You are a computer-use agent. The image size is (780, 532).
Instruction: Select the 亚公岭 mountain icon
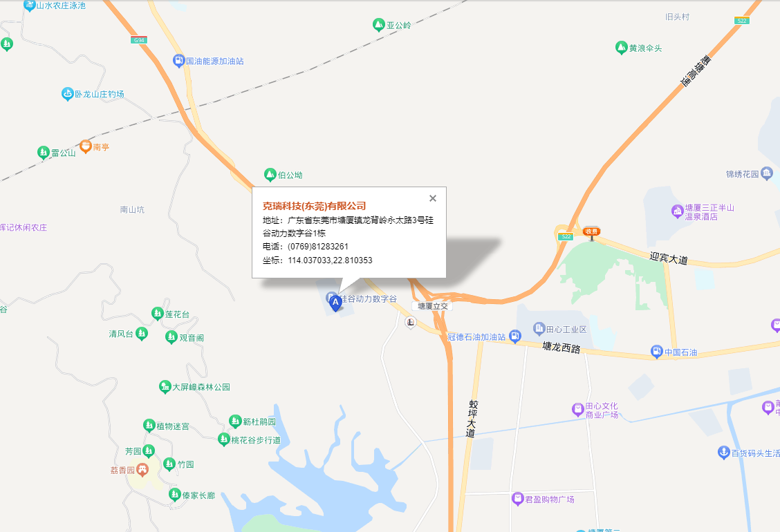[x=378, y=25]
